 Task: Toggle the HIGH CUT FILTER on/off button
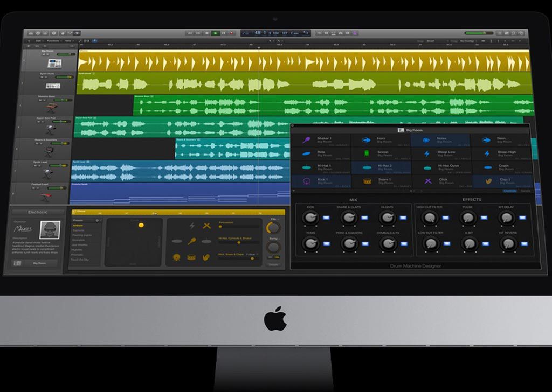446,218
